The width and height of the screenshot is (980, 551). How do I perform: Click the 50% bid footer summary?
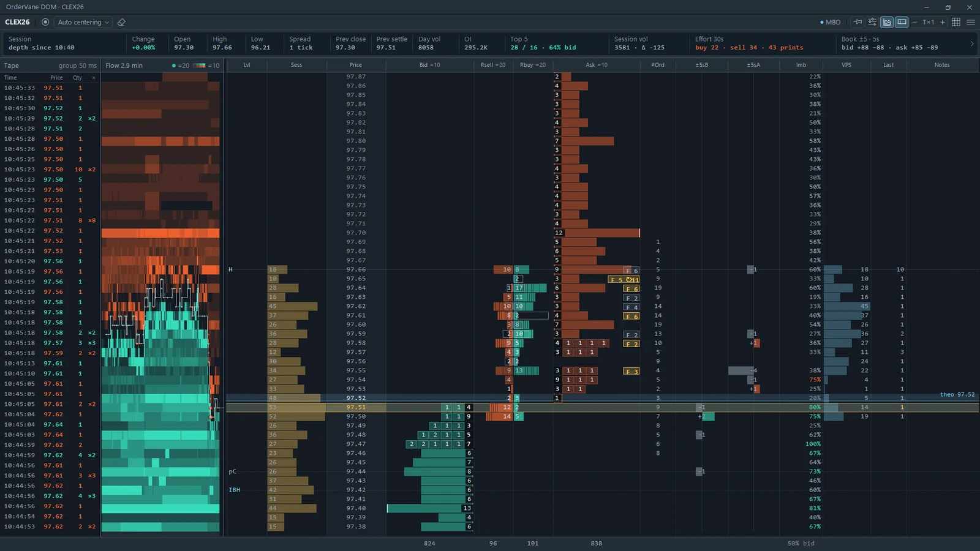[x=801, y=543]
